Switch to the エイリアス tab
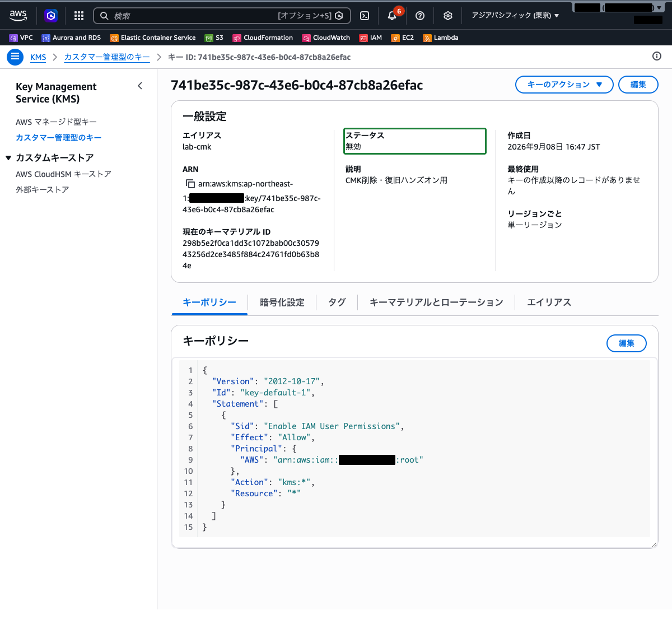The image size is (672, 629). (549, 302)
